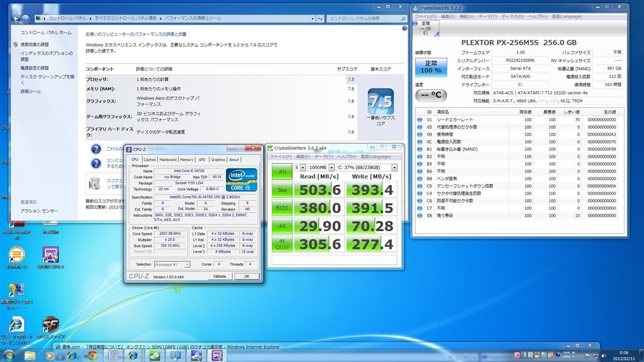Screen dimensions: 644x362
Task: Open the About tab in CPU-Z
Action: 234,160
